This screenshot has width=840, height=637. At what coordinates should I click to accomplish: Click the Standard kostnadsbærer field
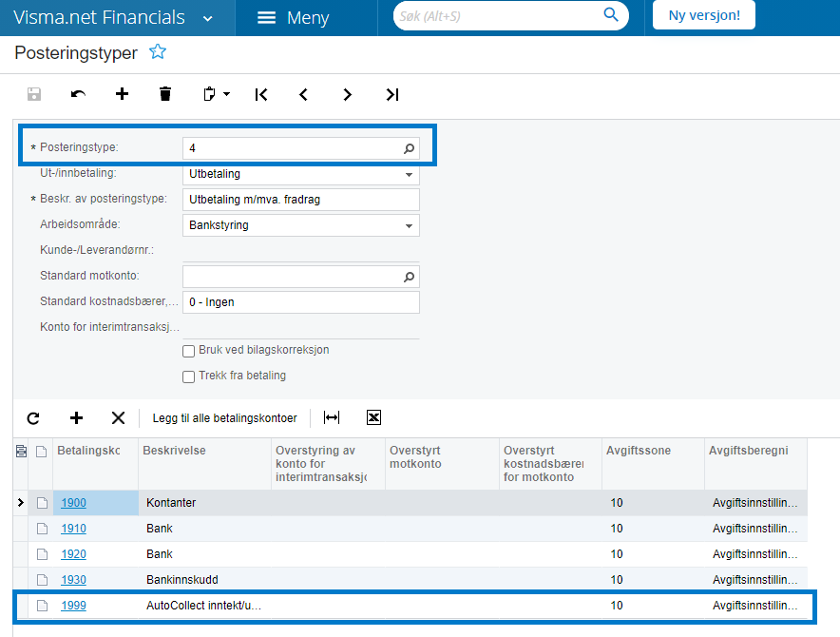(x=301, y=302)
